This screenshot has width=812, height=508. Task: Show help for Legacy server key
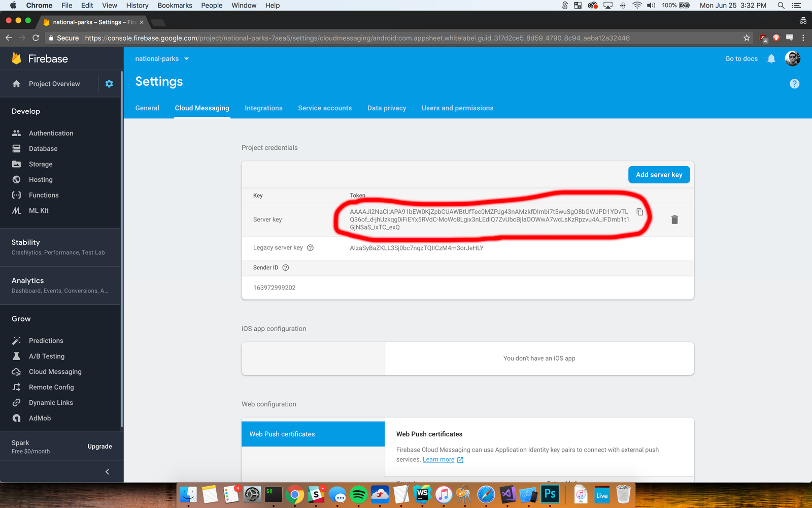(x=310, y=248)
